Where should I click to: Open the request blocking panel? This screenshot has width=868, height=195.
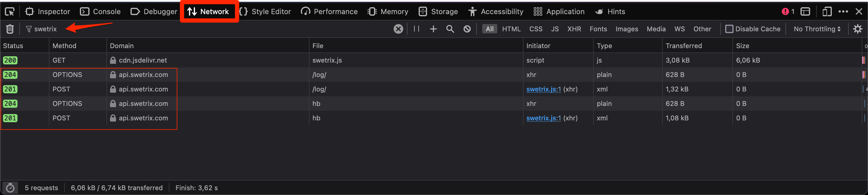[x=467, y=29]
